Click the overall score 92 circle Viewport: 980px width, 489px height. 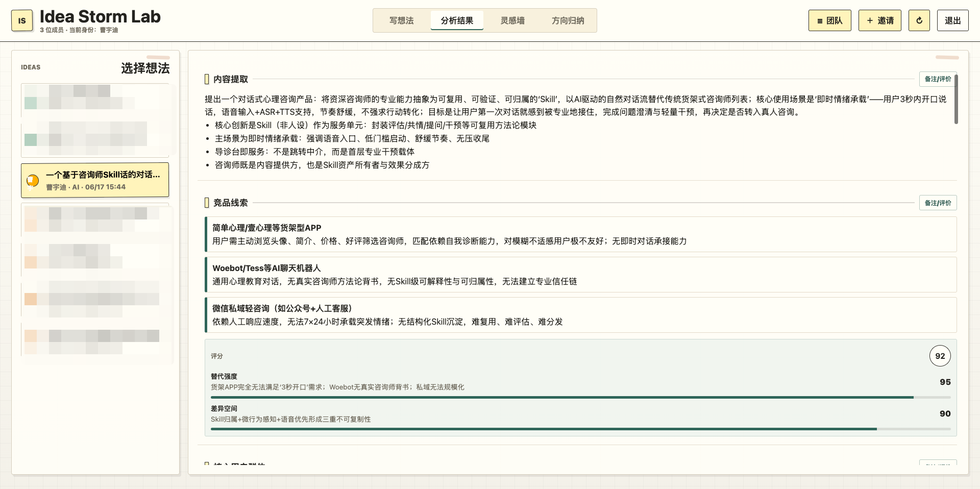(940, 356)
